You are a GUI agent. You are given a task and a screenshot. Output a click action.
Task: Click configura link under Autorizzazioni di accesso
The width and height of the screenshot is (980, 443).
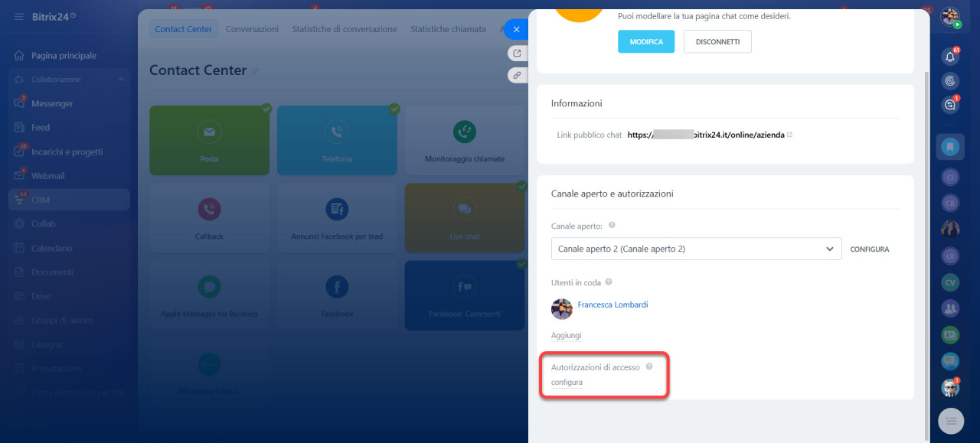(567, 382)
